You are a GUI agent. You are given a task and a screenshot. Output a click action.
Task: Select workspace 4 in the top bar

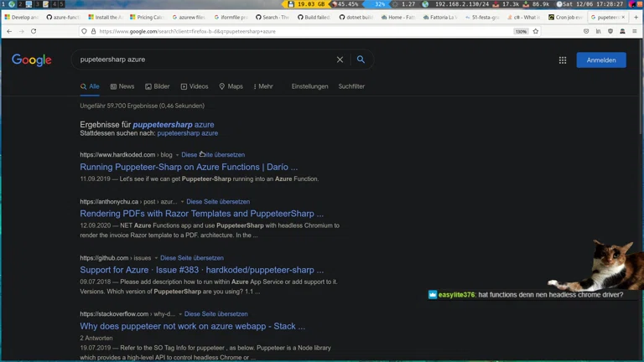click(55, 3)
